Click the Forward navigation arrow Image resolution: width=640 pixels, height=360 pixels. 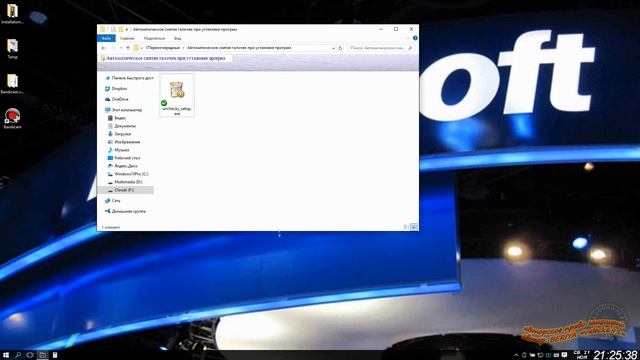113,48
